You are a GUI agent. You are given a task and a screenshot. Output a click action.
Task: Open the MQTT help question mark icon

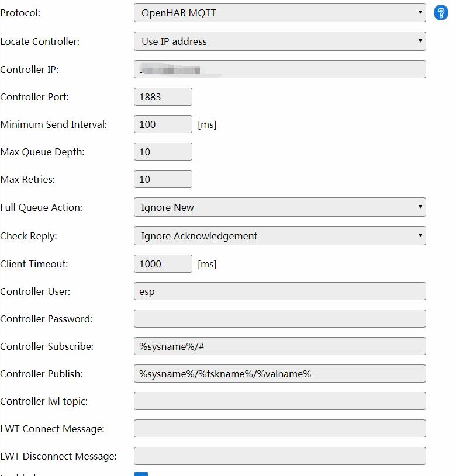[x=441, y=12]
